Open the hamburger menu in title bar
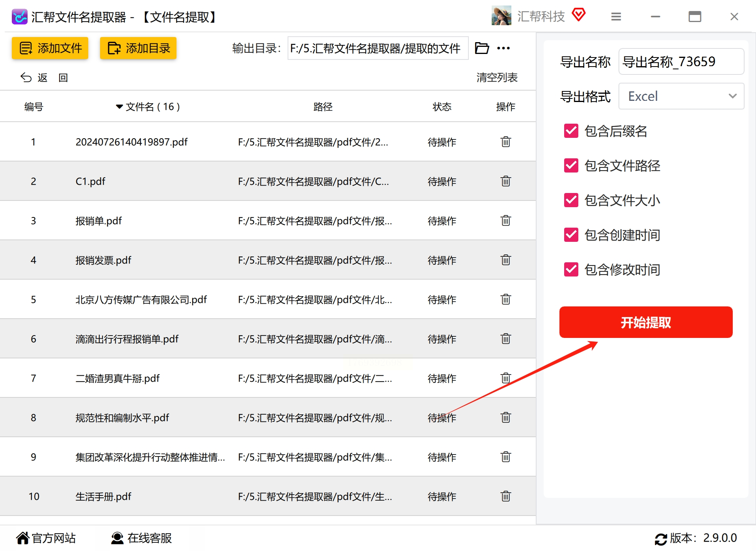Screen dimensions: 756x551 click(616, 17)
